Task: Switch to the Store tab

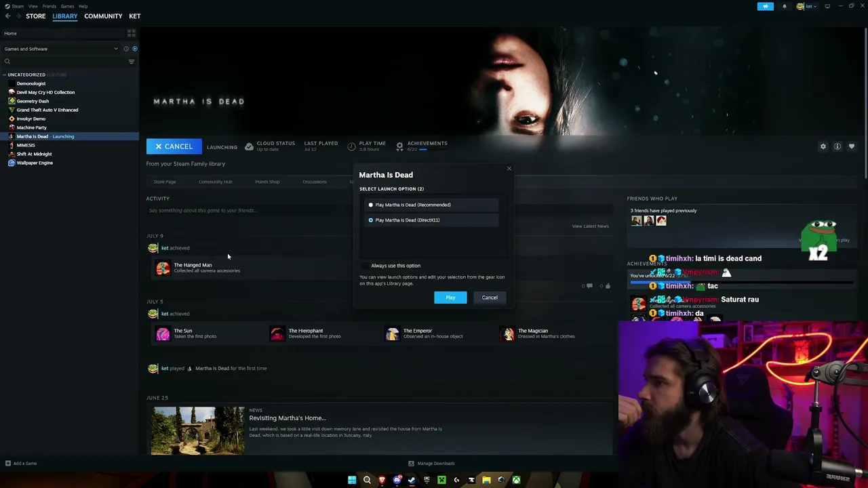Action: (x=36, y=16)
